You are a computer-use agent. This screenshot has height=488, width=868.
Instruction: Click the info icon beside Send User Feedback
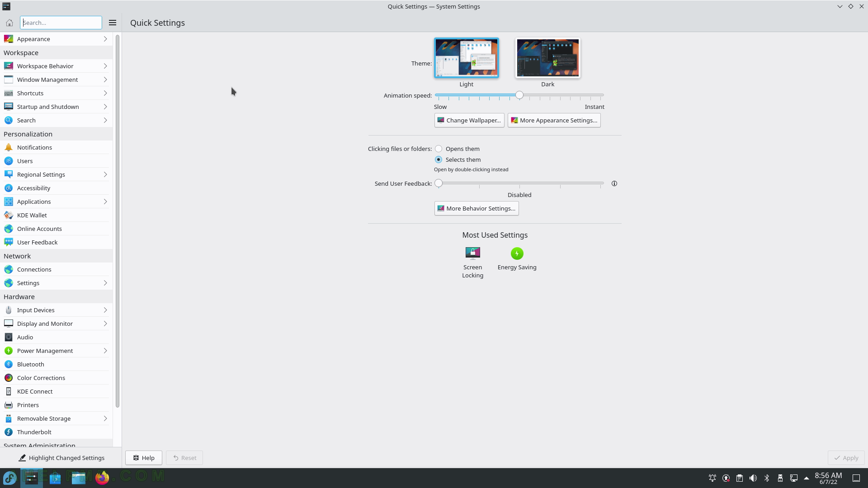point(614,183)
